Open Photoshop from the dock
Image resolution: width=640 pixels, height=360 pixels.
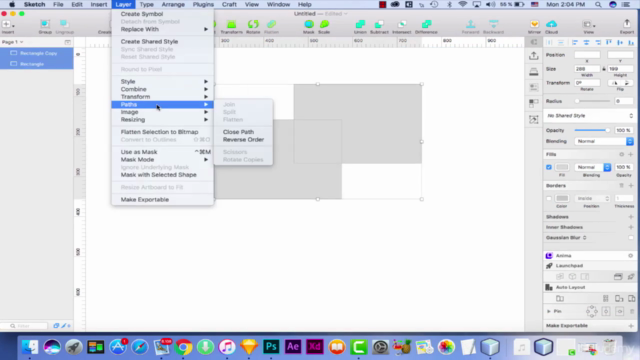coord(271,347)
